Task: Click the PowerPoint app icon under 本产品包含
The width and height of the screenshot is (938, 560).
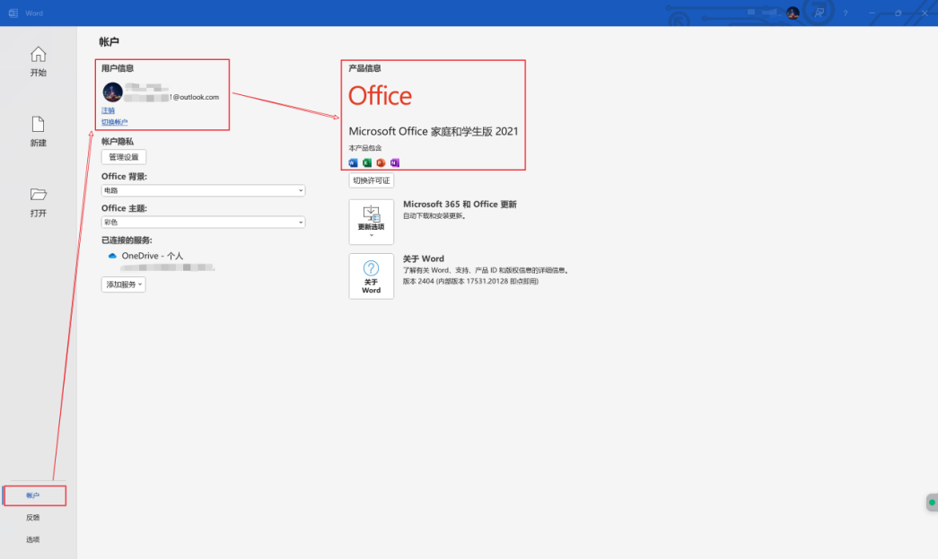Action: pos(381,162)
